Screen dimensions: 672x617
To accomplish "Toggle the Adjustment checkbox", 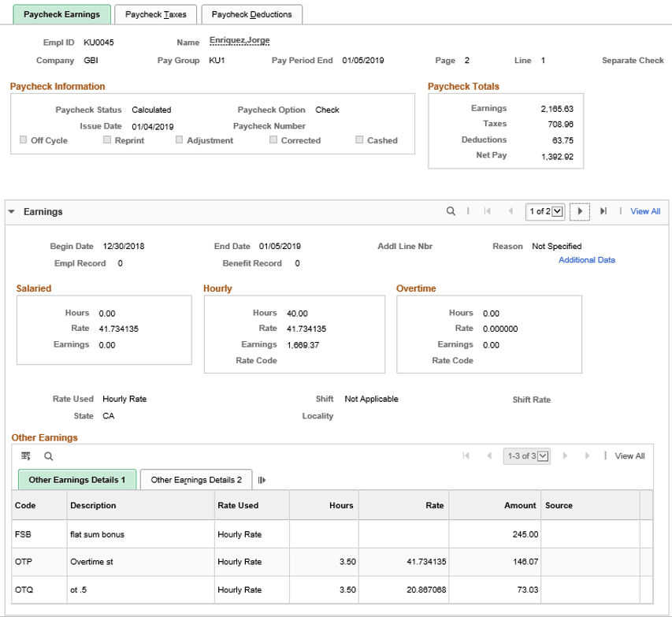I will pos(179,139).
